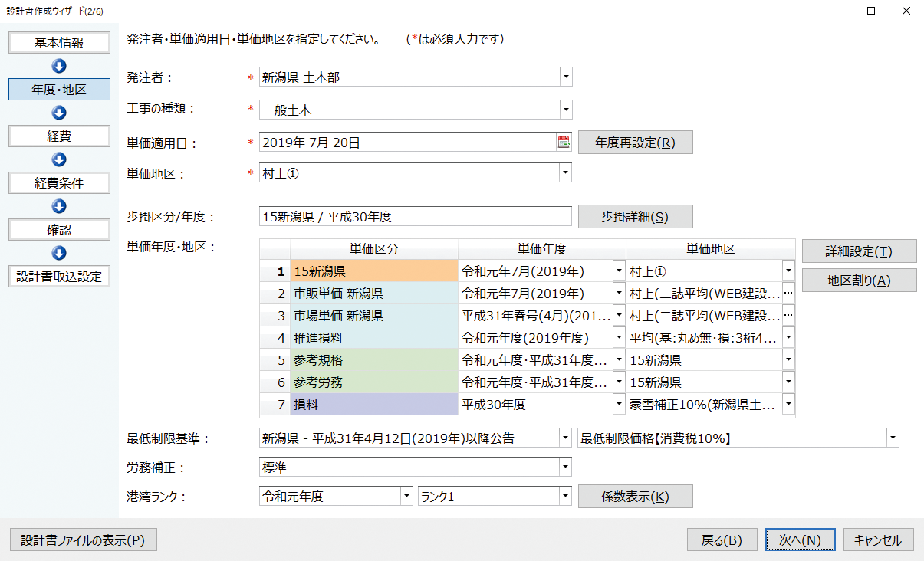The image size is (924, 561).
Task: Open the 設計書取込設定 step
Action: click(x=59, y=277)
